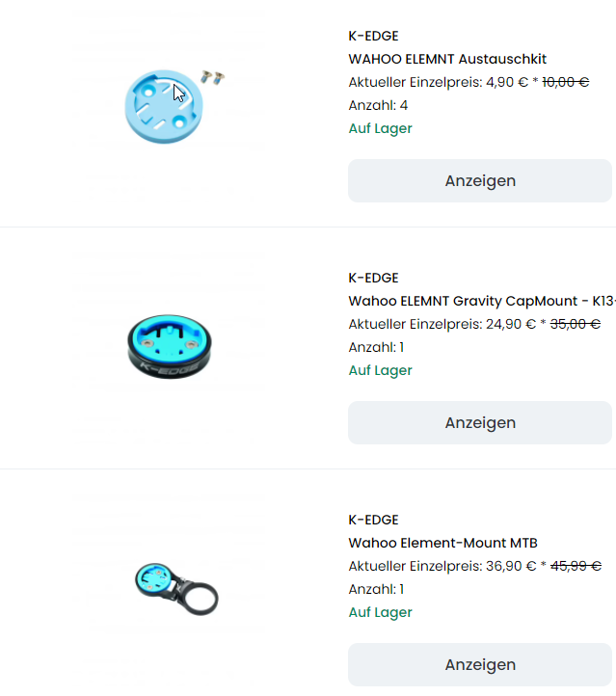Viewport: 616px width, 696px height.
Task: Open the Gravity CapMount product image
Action: click(x=168, y=342)
